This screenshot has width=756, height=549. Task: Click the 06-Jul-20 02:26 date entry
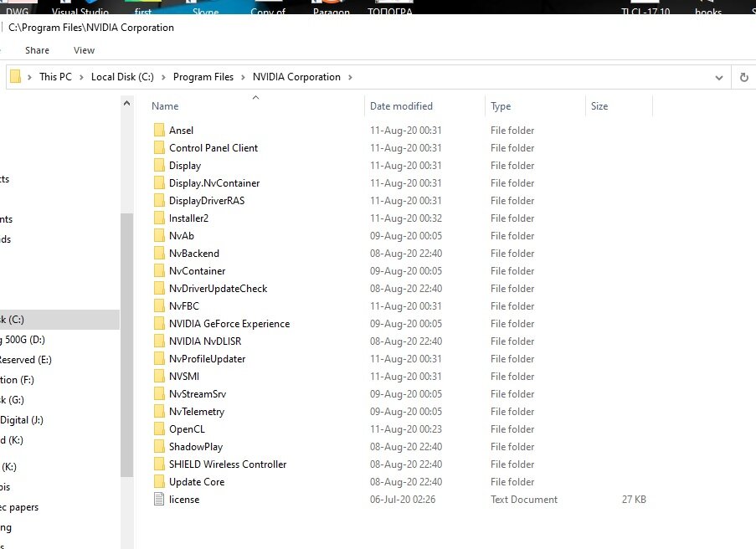(403, 500)
